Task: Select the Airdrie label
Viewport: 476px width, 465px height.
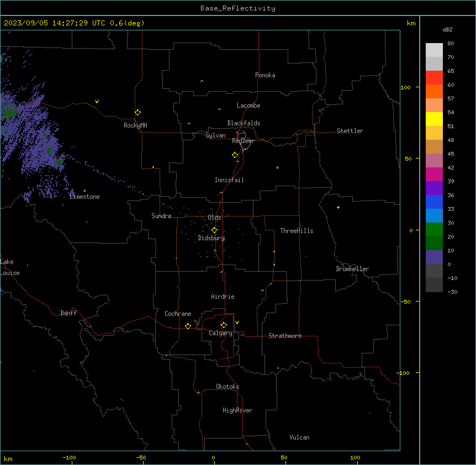Action: (x=223, y=297)
